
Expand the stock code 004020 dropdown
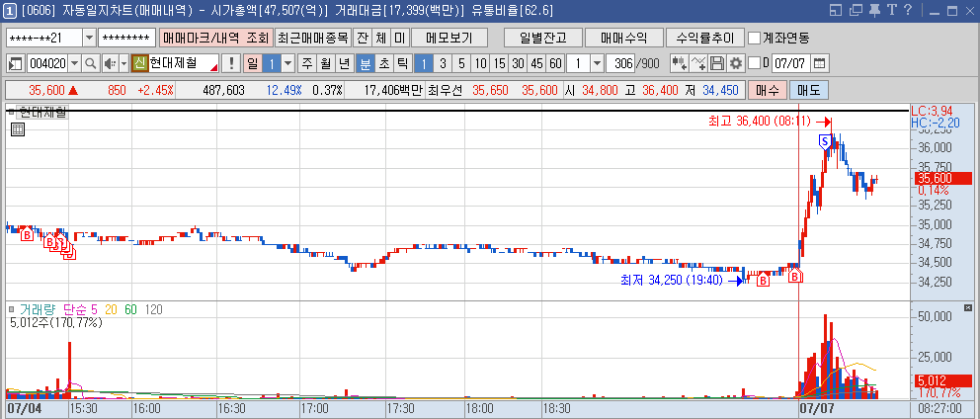pyautogui.click(x=76, y=63)
